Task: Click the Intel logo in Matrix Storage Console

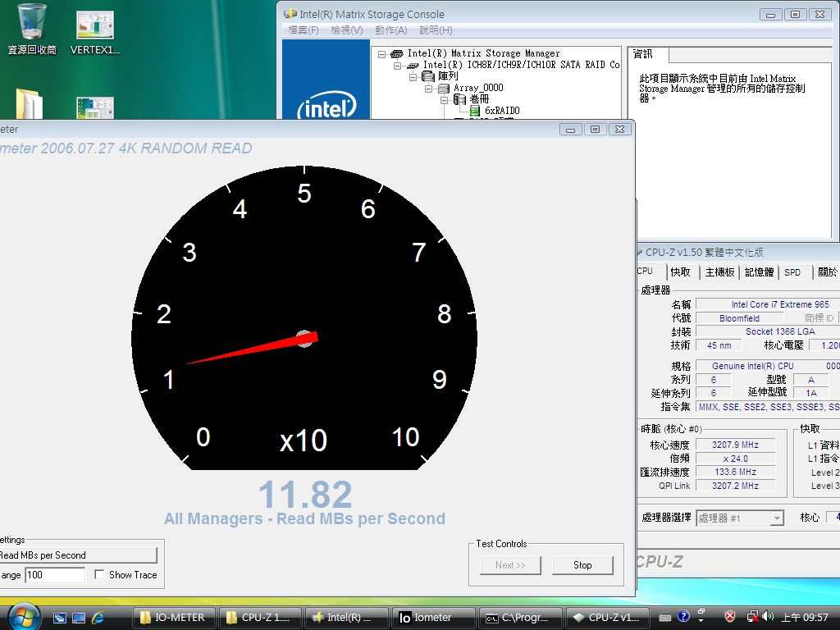Action: tap(326, 104)
